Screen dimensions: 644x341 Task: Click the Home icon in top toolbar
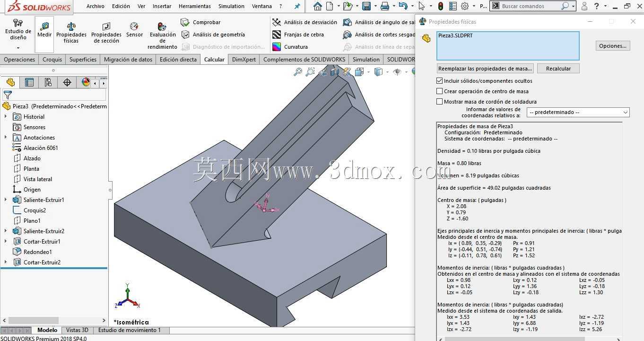coord(318,6)
